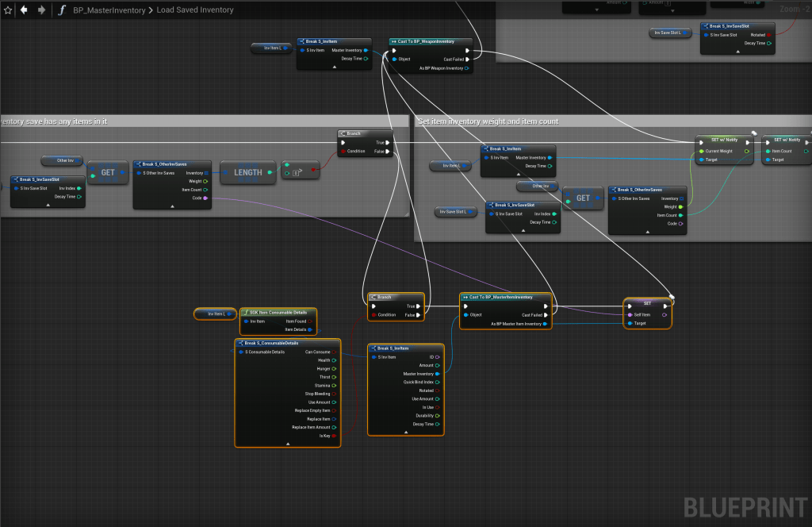Click the purple Code output pin at left
Image resolution: width=812 pixels, height=527 pixels.
(x=205, y=198)
